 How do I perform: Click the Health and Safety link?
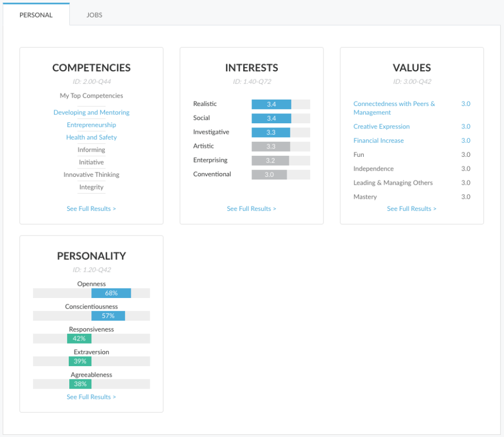[91, 137]
